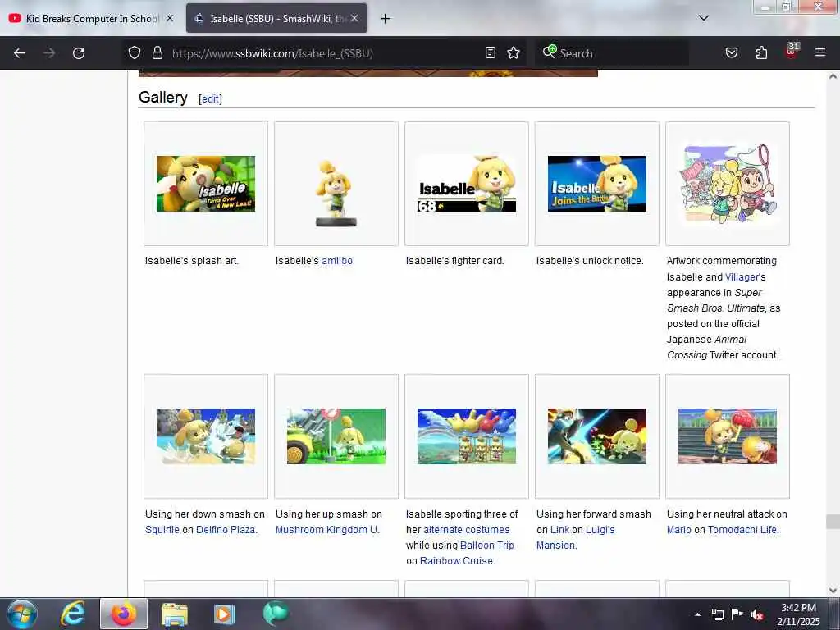Launch Internet Explorer from taskbar
Image resolution: width=840 pixels, height=630 pixels.
click(x=73, y=614)
